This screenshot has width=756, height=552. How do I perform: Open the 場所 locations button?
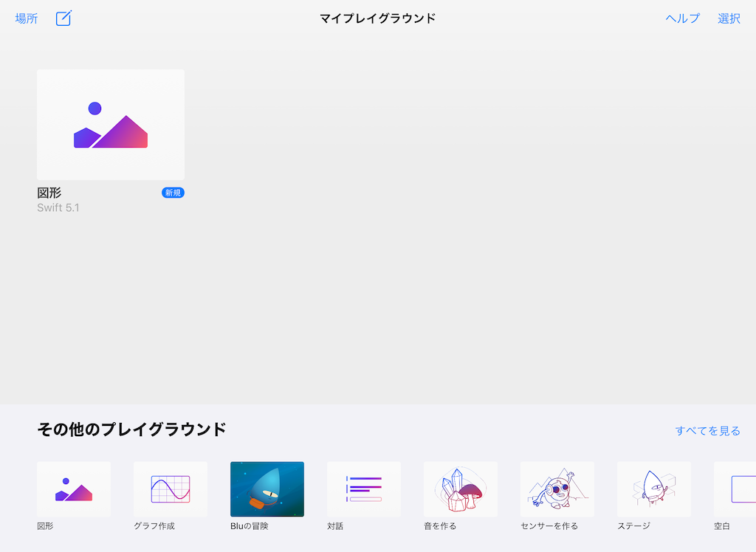[27, 18]
